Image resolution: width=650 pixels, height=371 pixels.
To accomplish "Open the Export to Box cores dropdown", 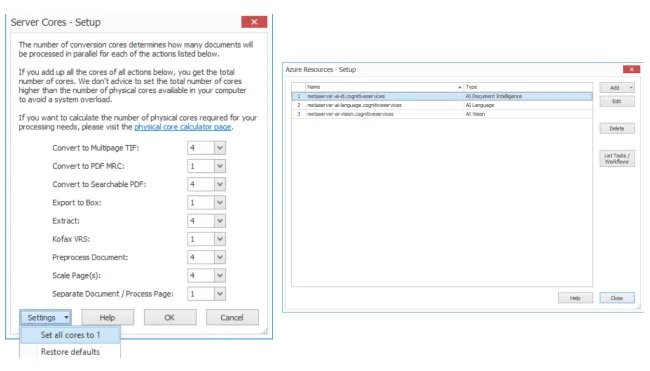I will point(220,203).
